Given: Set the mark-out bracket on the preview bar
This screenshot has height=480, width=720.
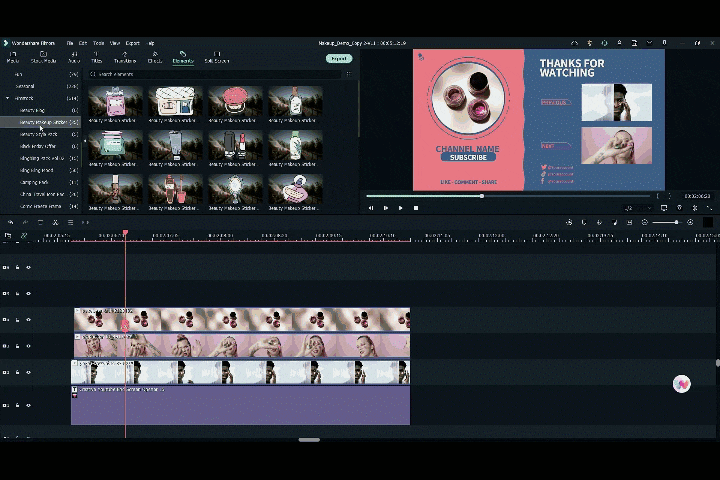Looking at the screenshot, I should click(x=669, y=196).
